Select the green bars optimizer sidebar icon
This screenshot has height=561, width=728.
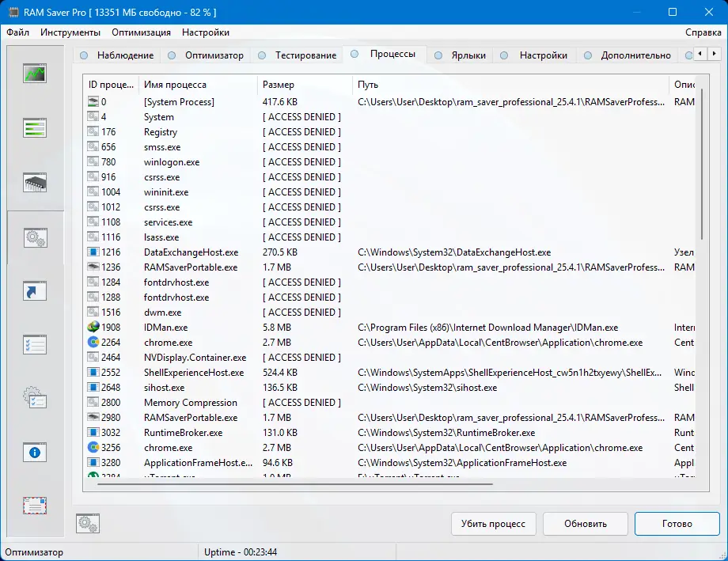click(x=35, y=127)
